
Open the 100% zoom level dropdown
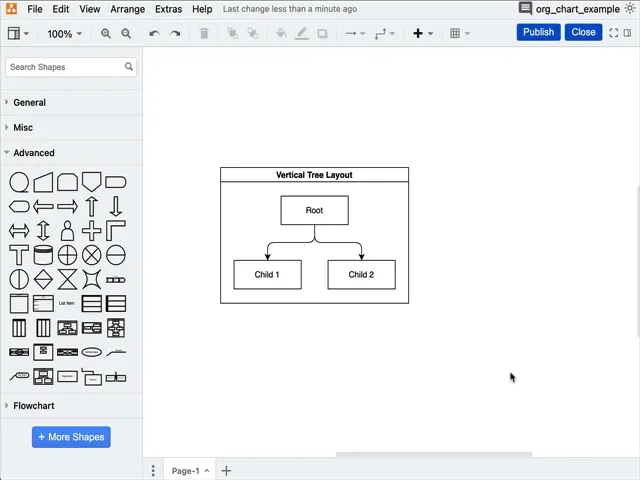(65, 33)
